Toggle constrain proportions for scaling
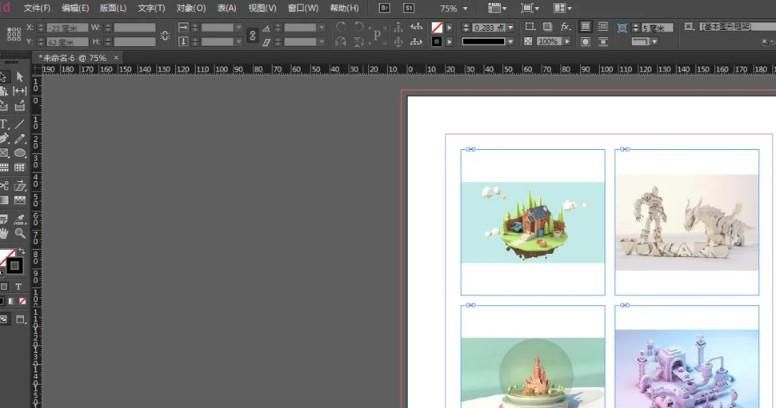The height and width of the screenshot is (408, 776). tap(252, 35)
